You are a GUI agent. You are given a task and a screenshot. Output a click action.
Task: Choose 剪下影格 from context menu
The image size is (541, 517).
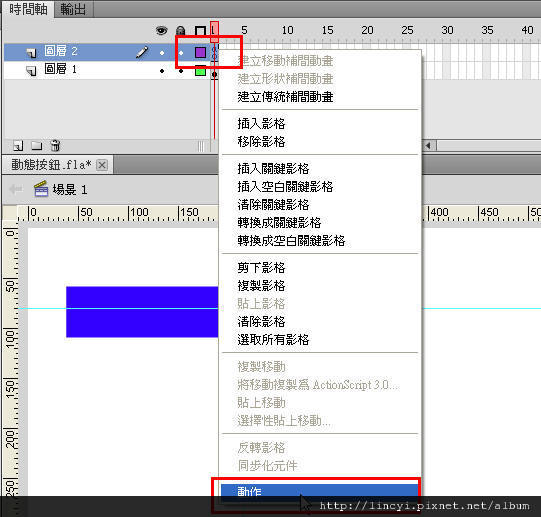point(261,267)
